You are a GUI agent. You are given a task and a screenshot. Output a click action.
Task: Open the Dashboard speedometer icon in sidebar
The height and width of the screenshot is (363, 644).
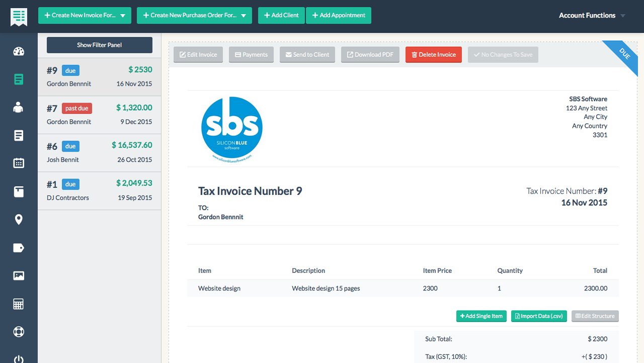click(x=19, y=51)
